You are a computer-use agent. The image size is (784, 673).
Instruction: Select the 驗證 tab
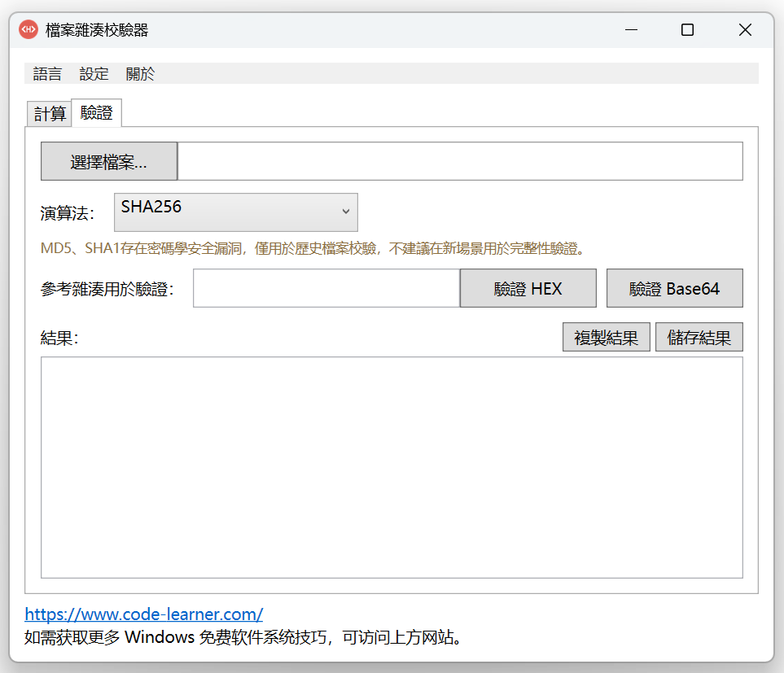[97, 113]
